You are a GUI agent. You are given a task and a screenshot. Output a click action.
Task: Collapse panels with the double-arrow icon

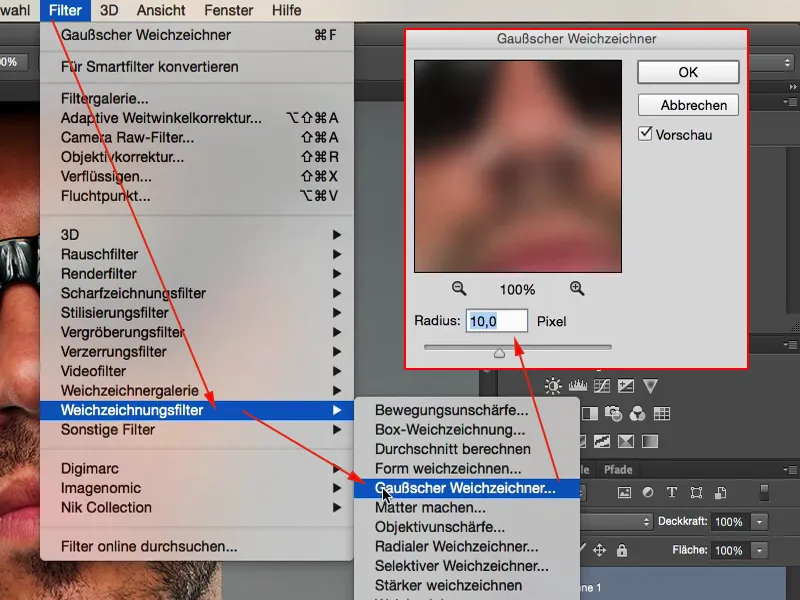(x=793, y=87)
